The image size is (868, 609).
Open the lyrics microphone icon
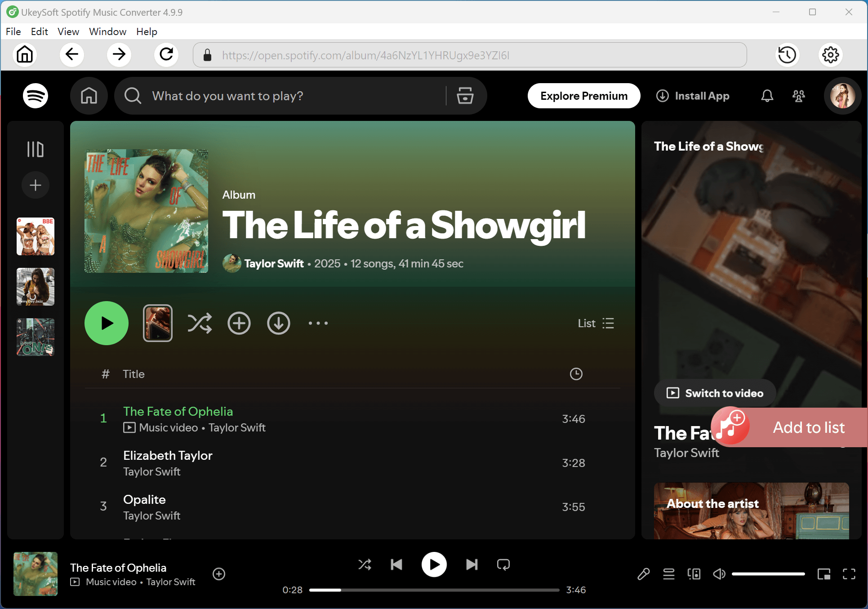pyautogui.click(x=644, y=574)
